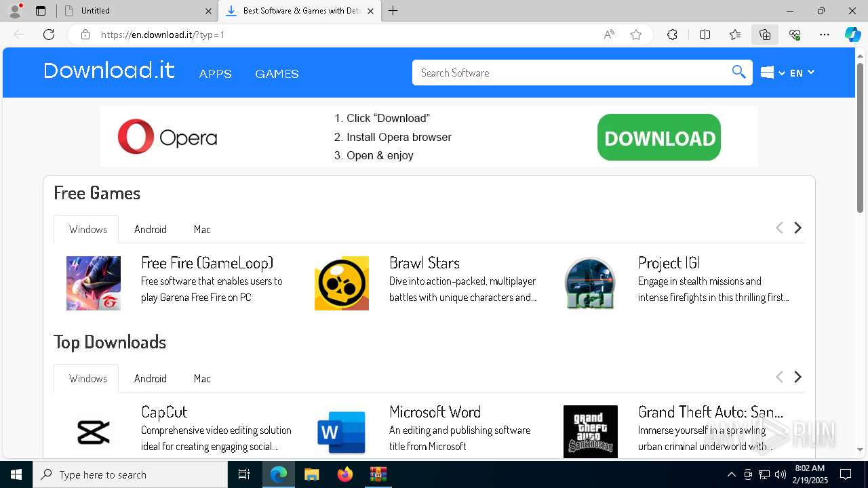Add page to favorites star icon
The image size is (868, 488).
[x=636, y=35]
